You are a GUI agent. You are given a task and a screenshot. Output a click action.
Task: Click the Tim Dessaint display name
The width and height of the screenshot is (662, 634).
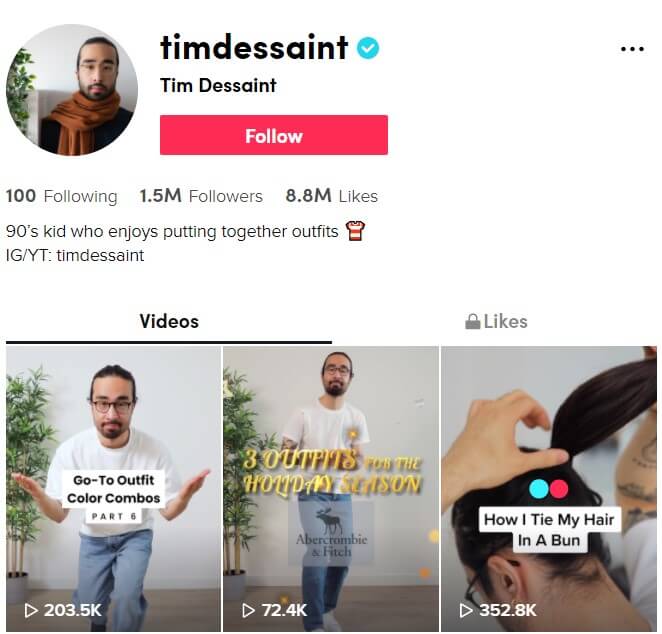tap(218, 86)
